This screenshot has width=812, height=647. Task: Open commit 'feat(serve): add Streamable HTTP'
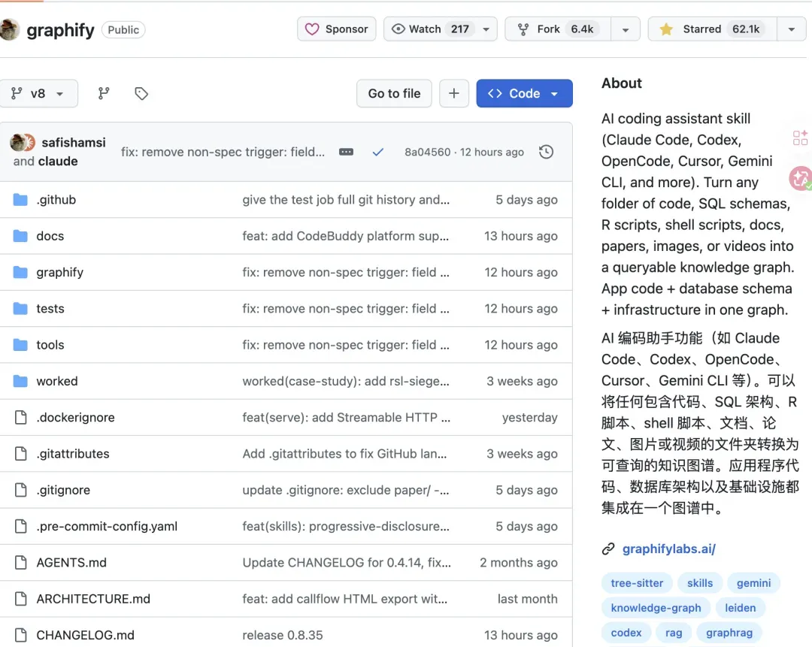[x=347, y=417]
